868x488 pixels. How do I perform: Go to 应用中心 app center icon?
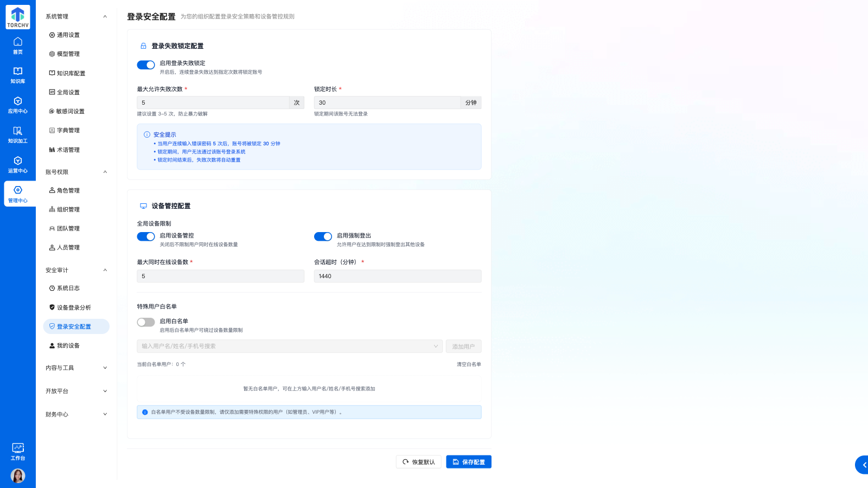coord(17,105)
